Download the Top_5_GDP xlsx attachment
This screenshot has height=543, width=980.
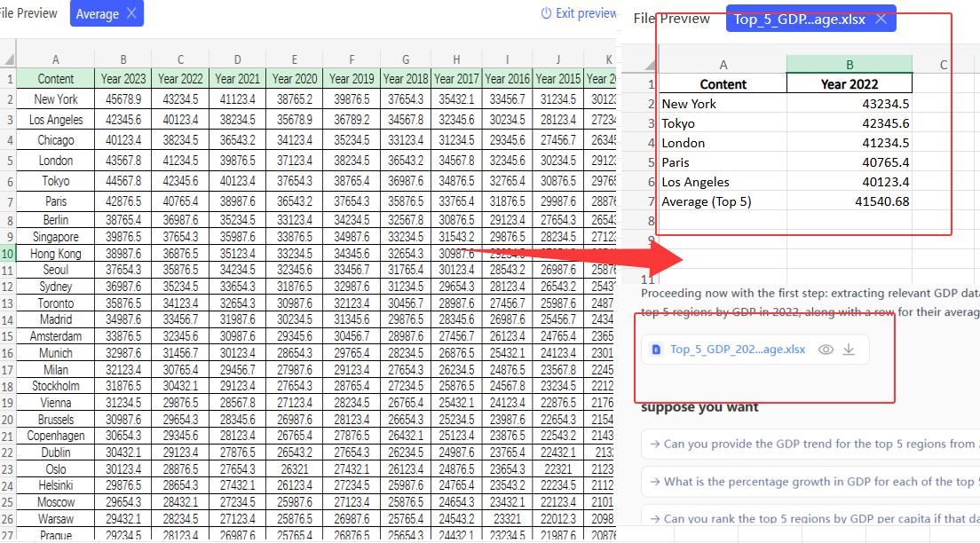pos(849,350)
